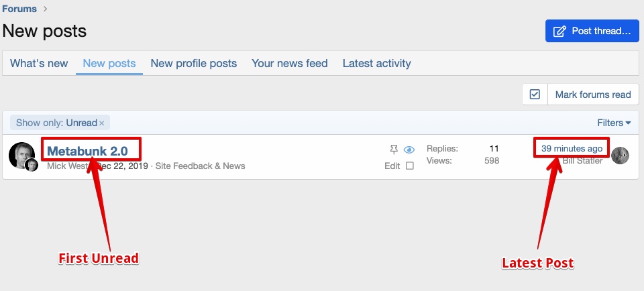Remove the Unread filter with the x

[x=102, y=123]
